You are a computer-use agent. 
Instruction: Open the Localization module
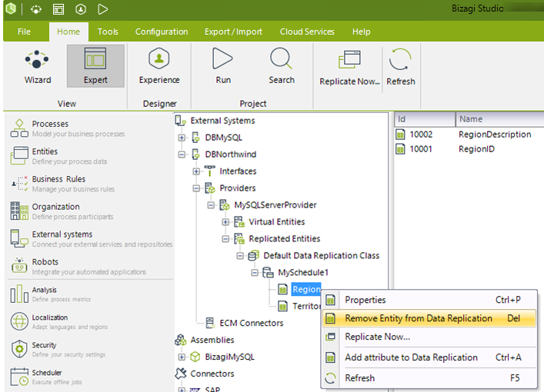pyautogui.click(x=59, y=321)
